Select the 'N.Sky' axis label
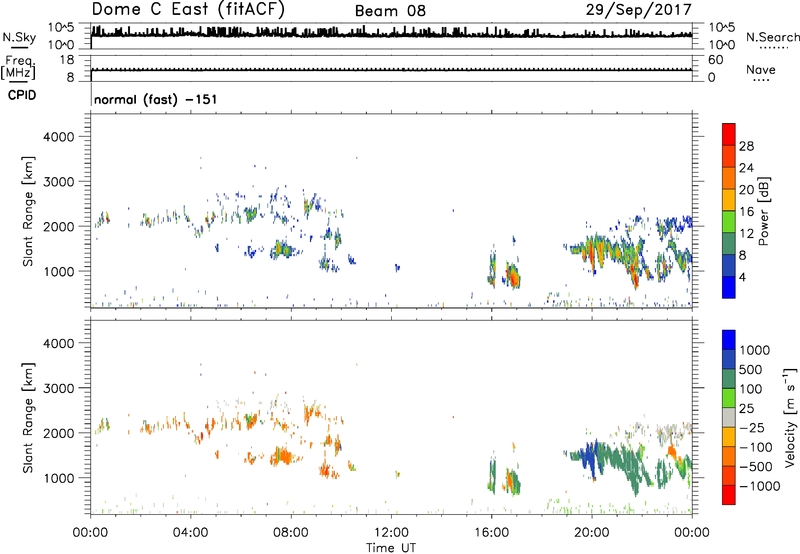The image size is (800, 554). coord(19,37)
